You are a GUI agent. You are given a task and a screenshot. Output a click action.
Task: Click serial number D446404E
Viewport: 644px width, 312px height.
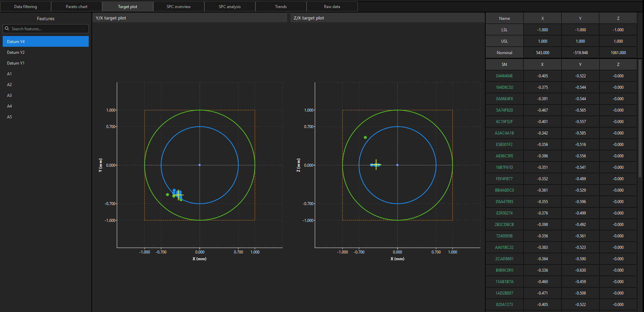[x=505, y=76]
